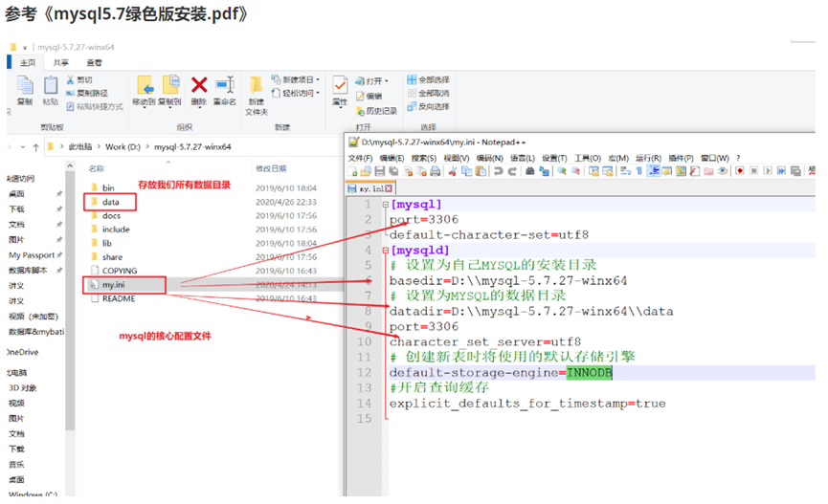Toggle the Synchronize Horizontal Scrolling icon
Image resolution: width=828 pixels, height=504 pixels.
608,171
